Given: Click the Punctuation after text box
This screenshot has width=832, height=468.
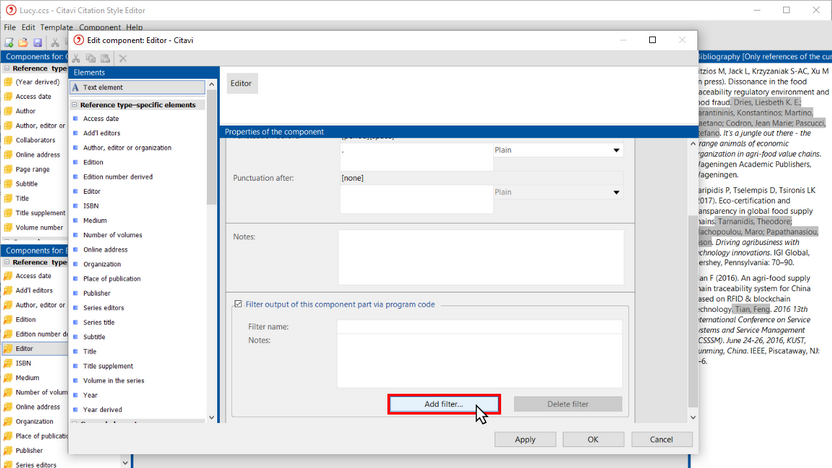Looking at the screenshot, I should 417,199.
